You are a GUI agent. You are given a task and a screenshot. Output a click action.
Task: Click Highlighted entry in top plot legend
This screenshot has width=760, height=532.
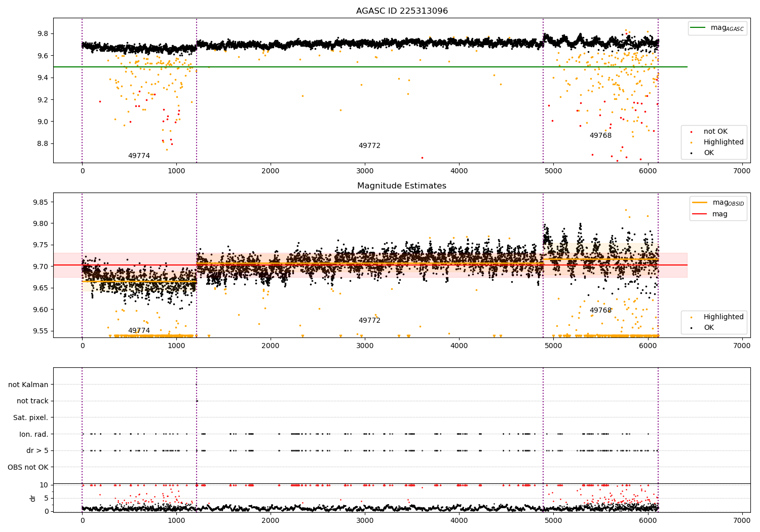coord(724,142)
